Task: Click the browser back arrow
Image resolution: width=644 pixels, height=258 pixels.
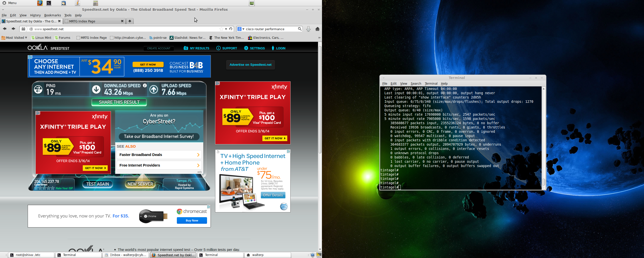Action: coord(5,29)
